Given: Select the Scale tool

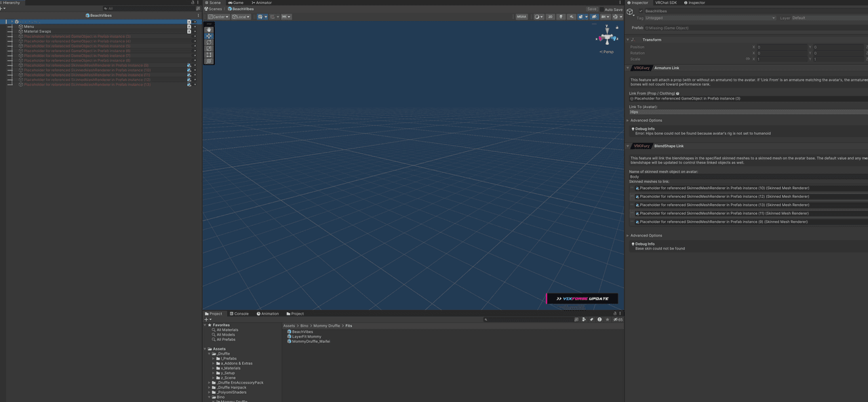Looking at the screenshot, I should click(209, 48).
